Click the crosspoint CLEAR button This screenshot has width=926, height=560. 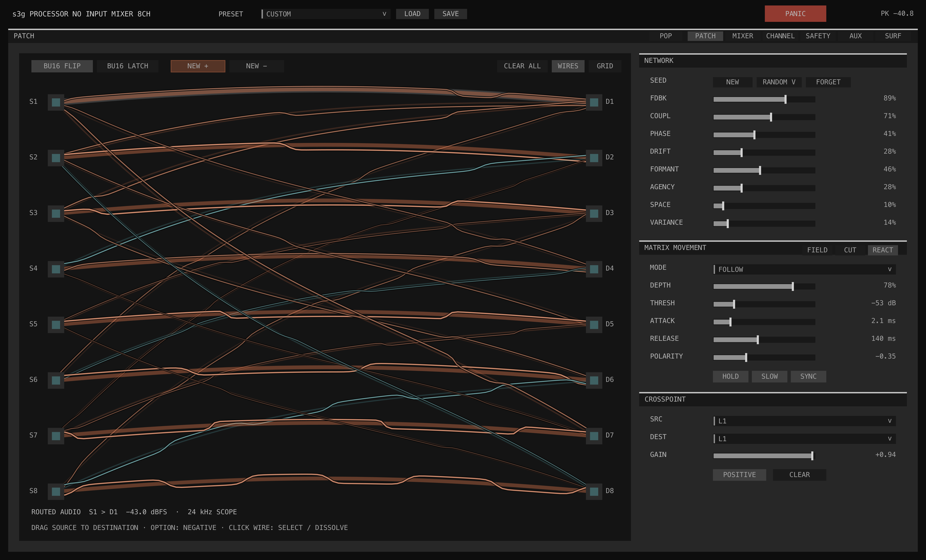[799, 475]
